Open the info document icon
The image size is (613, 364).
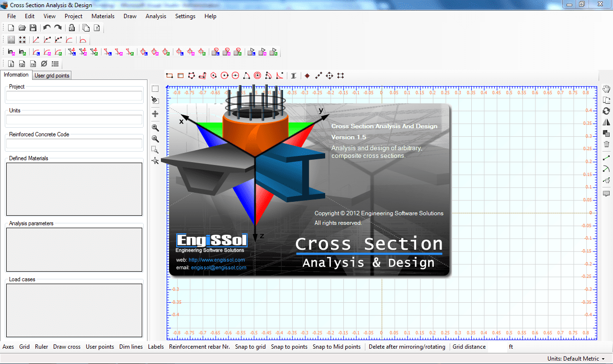tap(11, 64)
